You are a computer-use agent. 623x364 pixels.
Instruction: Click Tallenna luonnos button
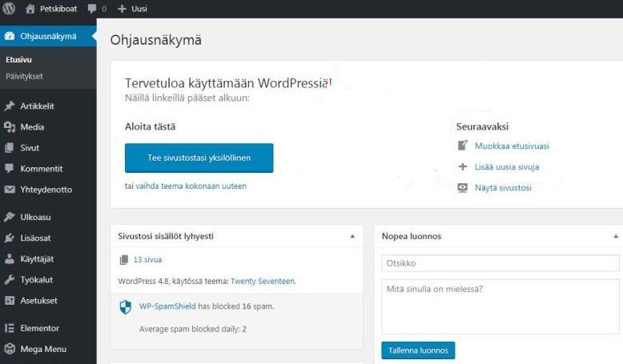coord(418,350)
